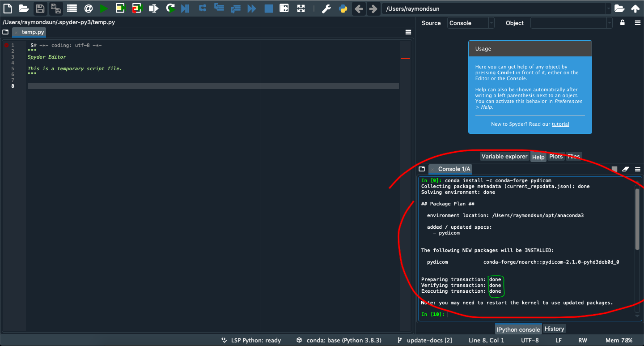This screenshot has width=644, height=346.
Task: Toggle the Help pane lock icon
Action: (622, 23)
